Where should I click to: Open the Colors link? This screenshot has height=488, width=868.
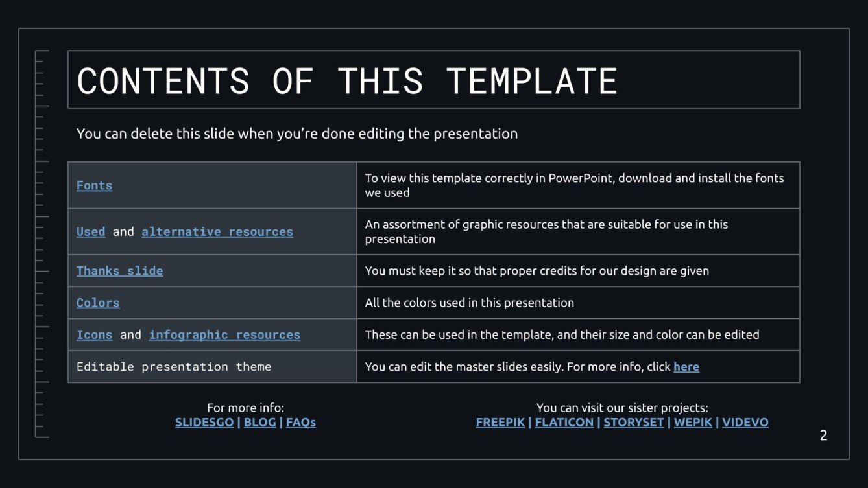click(x=98, y=303)
